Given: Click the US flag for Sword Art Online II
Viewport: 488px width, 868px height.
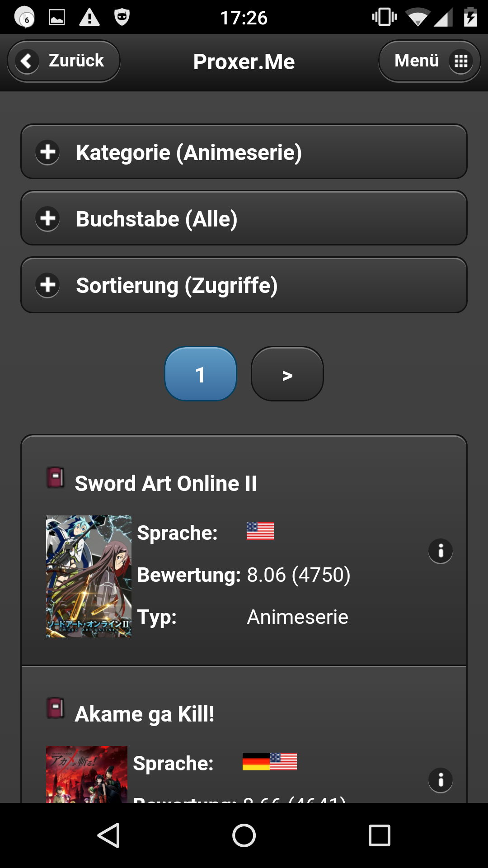Looking at the screenshot, I should pyautogui.click(x=260, y=531).
